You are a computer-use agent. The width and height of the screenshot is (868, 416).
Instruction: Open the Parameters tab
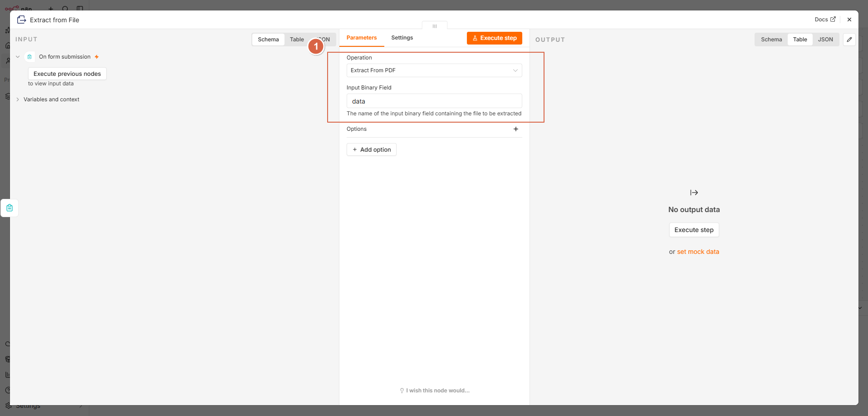click(x=362, y=38)
